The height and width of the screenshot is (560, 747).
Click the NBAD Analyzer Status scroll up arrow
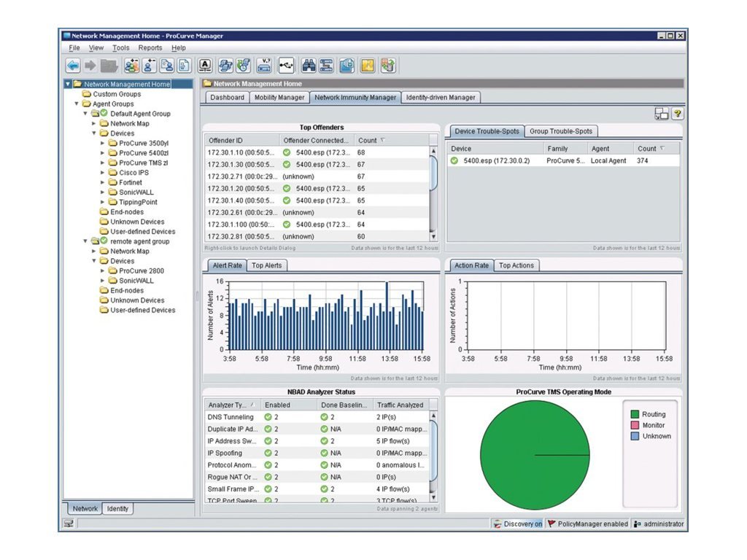point(433,416)
